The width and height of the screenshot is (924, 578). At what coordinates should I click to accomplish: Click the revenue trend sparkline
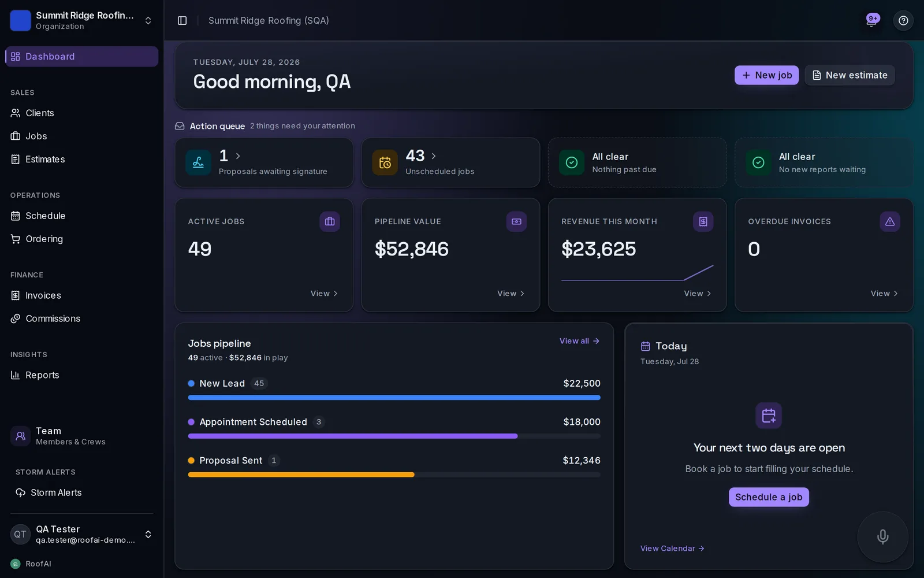(x=637, y=273)
